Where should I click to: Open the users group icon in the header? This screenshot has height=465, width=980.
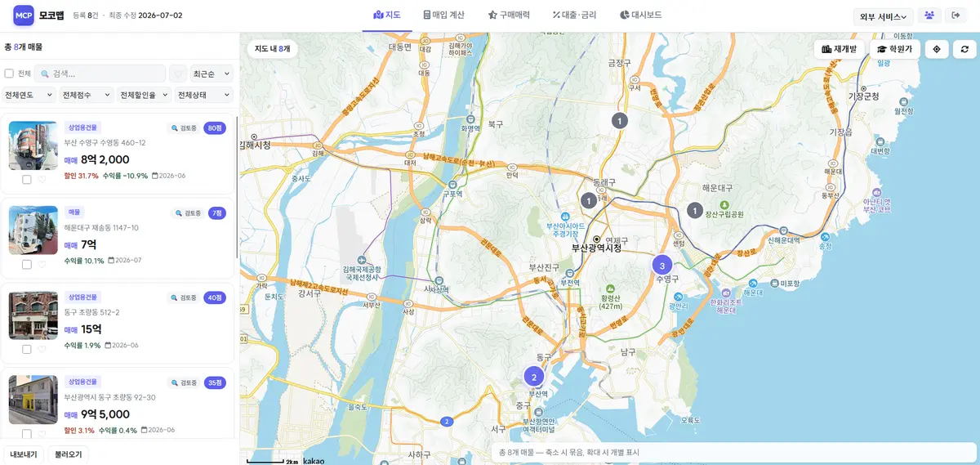click(929, 16)
